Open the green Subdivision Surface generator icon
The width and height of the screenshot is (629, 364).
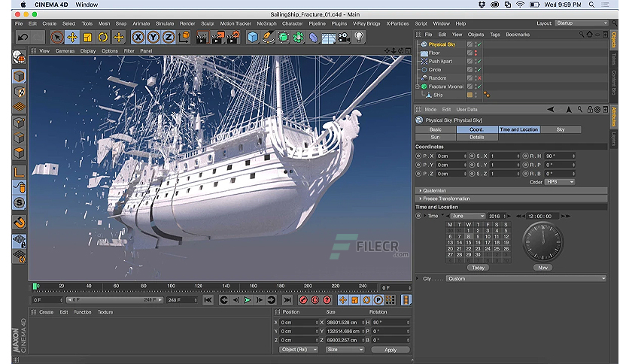(283, 38)
